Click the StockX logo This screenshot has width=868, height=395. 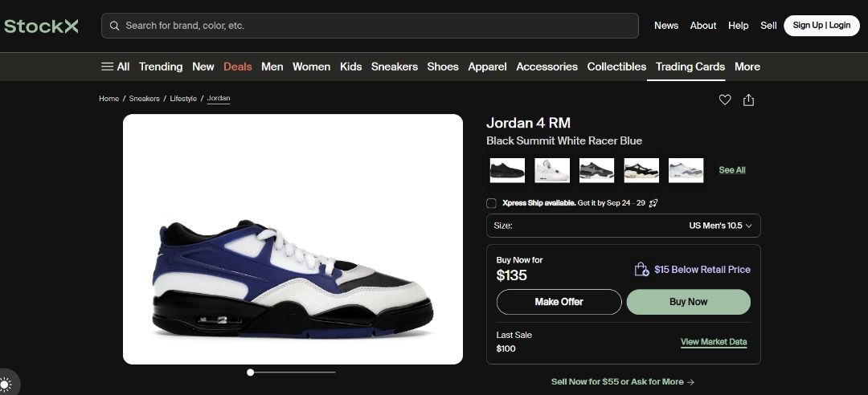[x=41, y=26]
